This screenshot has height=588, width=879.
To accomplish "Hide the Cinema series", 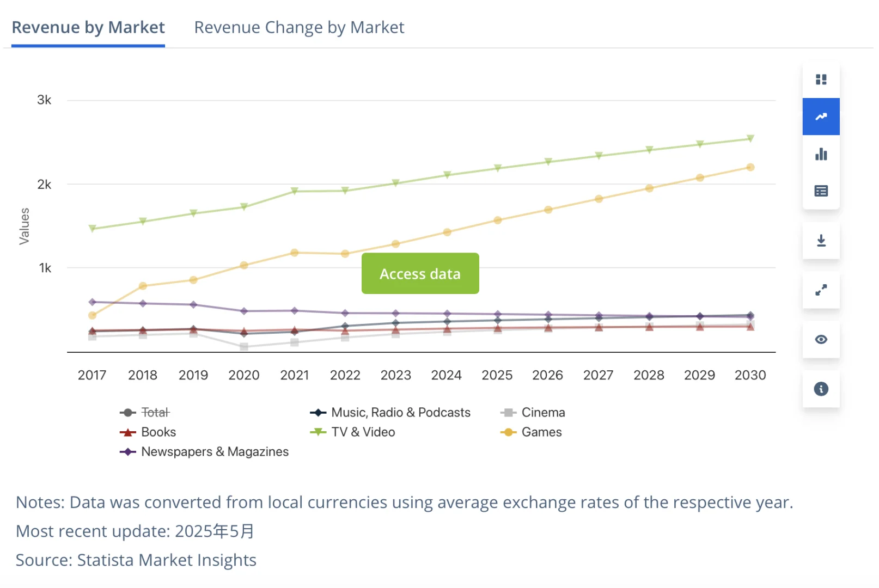I will coord(533,413).
